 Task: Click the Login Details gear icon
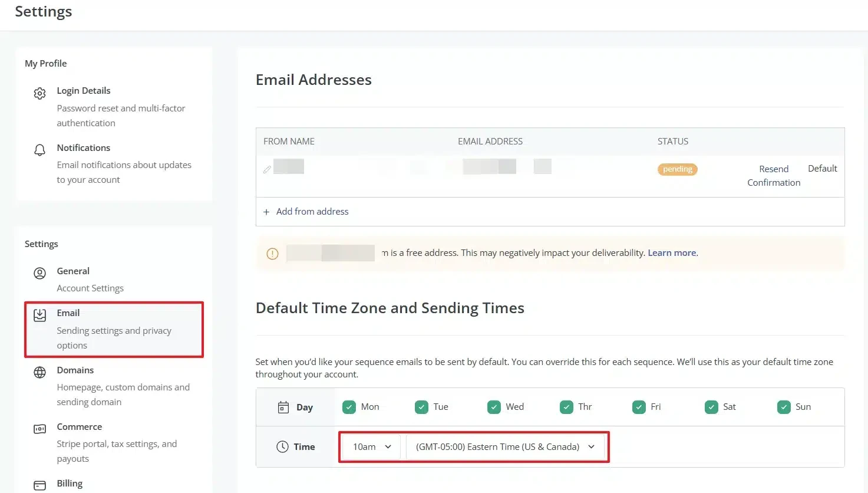tap(39, 93)
